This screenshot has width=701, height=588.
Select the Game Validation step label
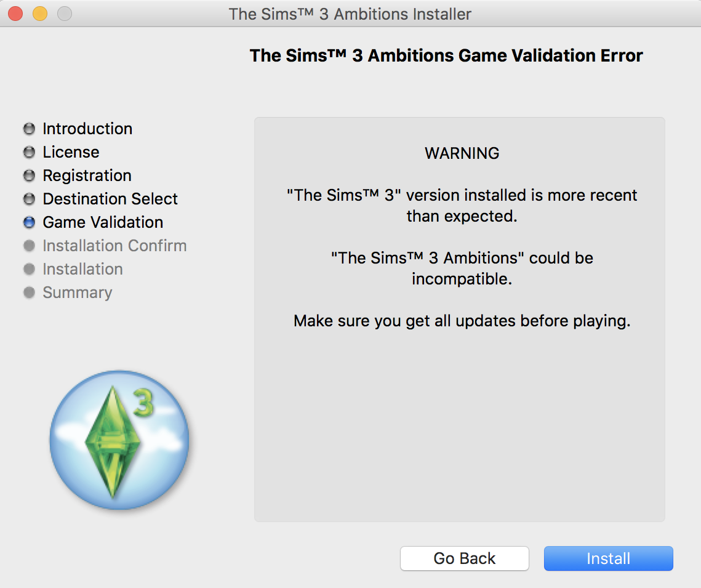tap(103, 222)
